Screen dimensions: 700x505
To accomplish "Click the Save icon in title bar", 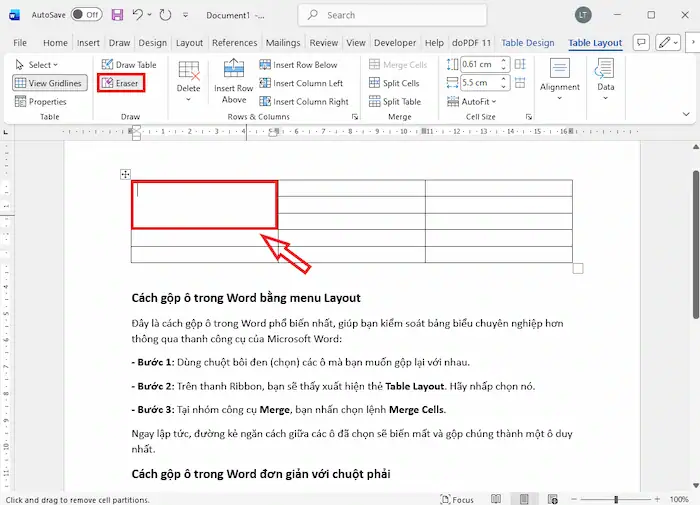I will click(117, 15).
